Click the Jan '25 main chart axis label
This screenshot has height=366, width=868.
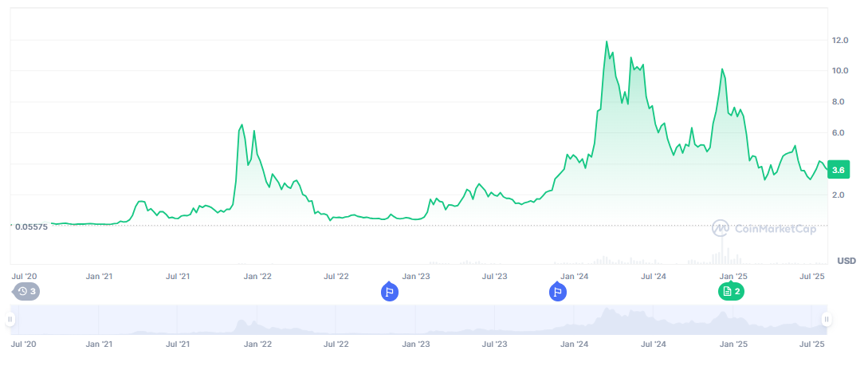[x=734, y=276]
